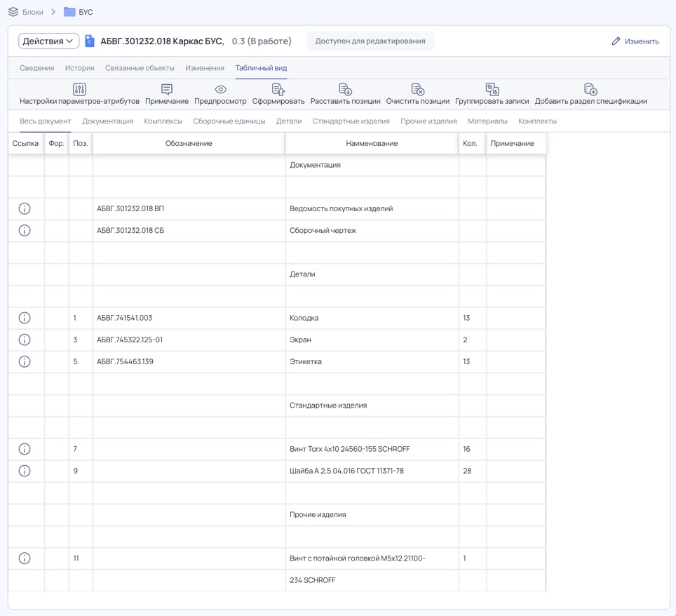Open Изменения tab
The width and height of the screenshot is (676, 616).
(205, 68)
